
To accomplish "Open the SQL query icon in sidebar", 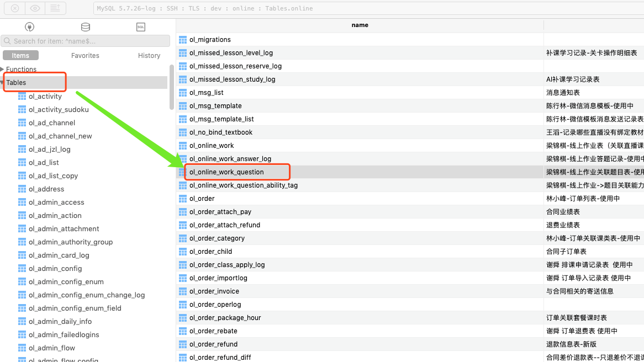I will pyautogui.click(x=141, y=27).
